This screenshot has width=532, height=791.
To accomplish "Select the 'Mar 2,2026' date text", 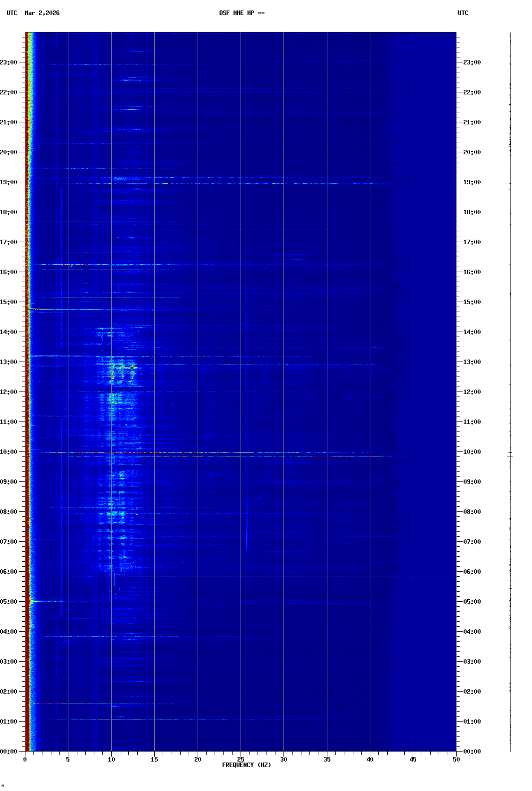I will (x=42, y=13).
